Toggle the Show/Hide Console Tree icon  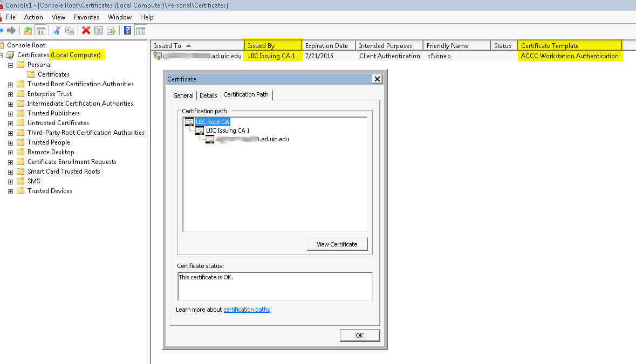pyautogui.click(x=40, y=30)
